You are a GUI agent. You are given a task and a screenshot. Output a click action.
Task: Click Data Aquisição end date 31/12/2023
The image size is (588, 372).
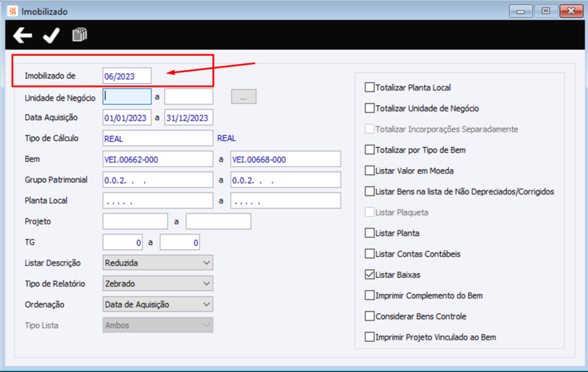click(189, 118)
